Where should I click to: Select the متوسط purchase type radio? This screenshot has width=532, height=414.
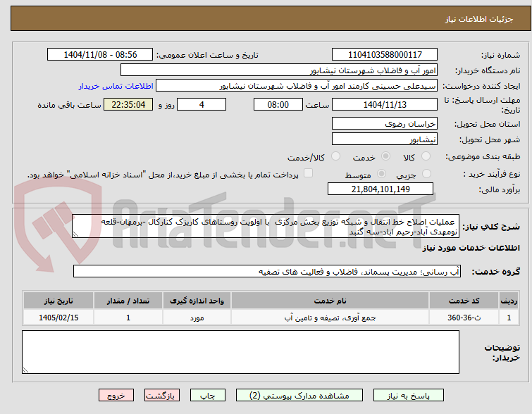point(382,174)
